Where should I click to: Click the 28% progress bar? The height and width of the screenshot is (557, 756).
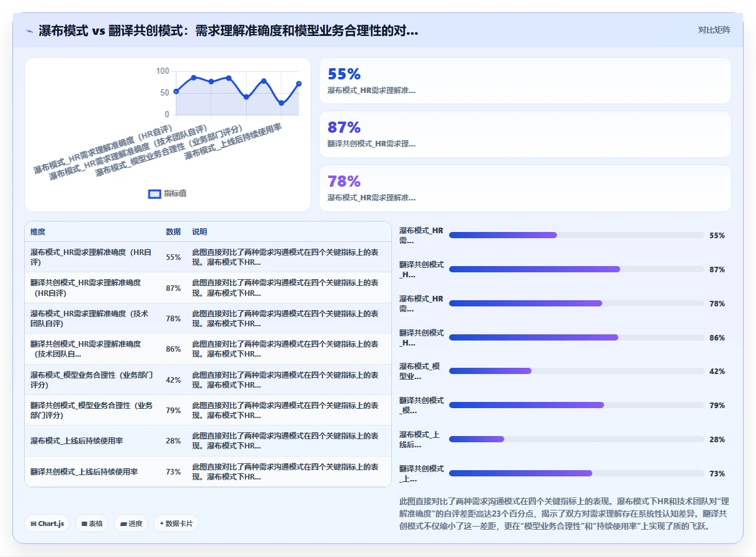[x=577, y=439]
